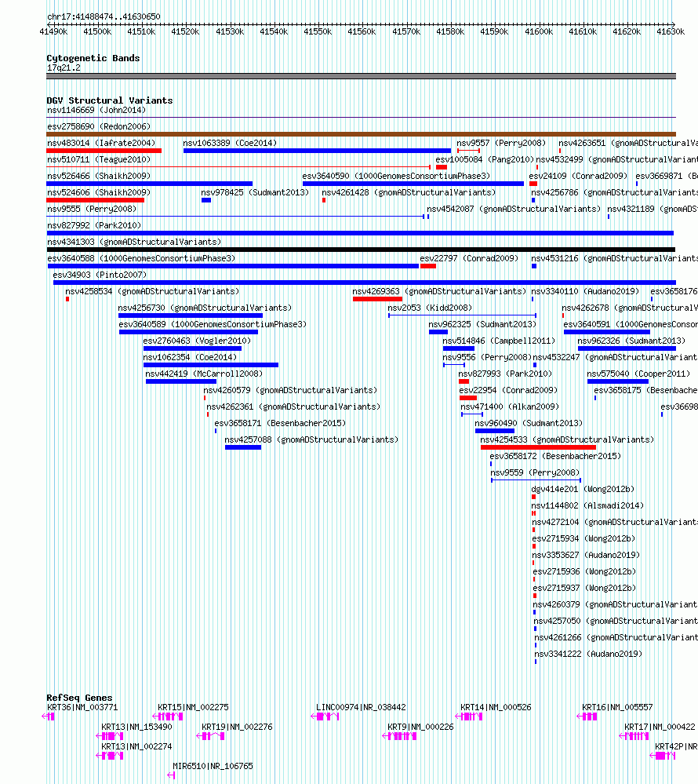Select KRT13|NM_002274 gene label
The image size is (698, 784).
pos(137,746)
